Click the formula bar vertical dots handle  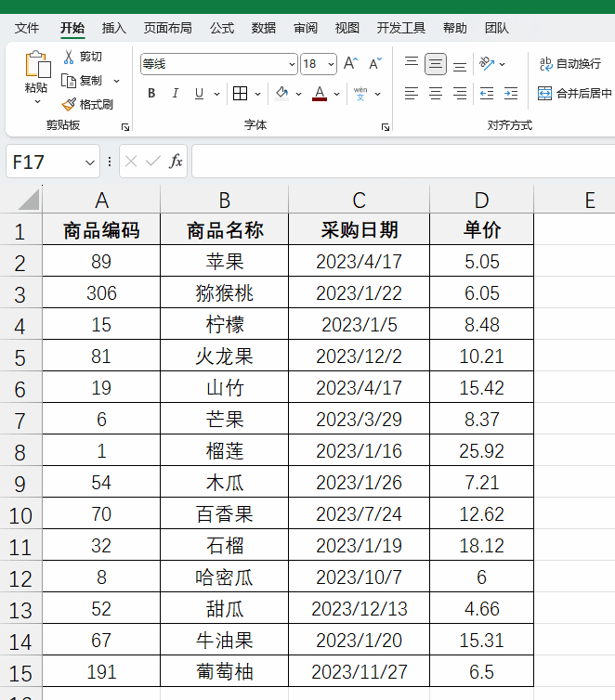pyautogui.click(x=110, y=162)
